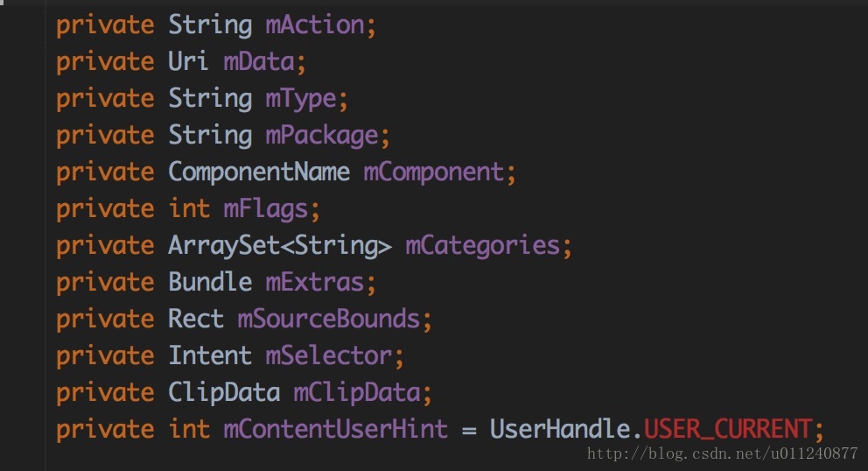
Task: Click the mSelector variable
Action: coord(329,355)
